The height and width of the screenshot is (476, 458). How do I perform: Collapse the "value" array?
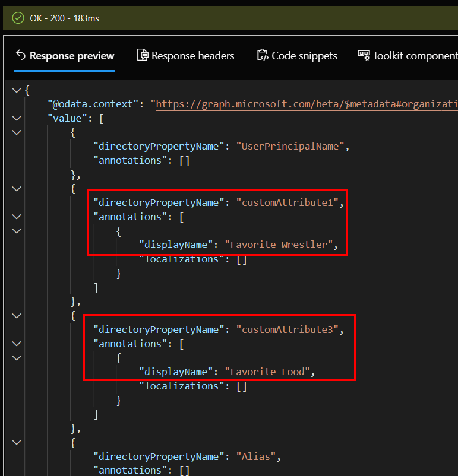[x=16, y=118]
